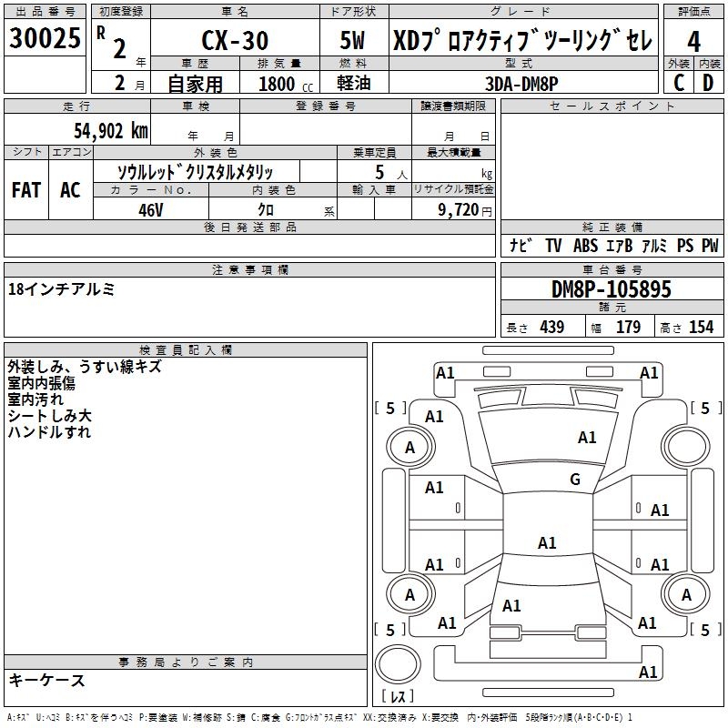Click the fuel type 軽油

(354, 83)
